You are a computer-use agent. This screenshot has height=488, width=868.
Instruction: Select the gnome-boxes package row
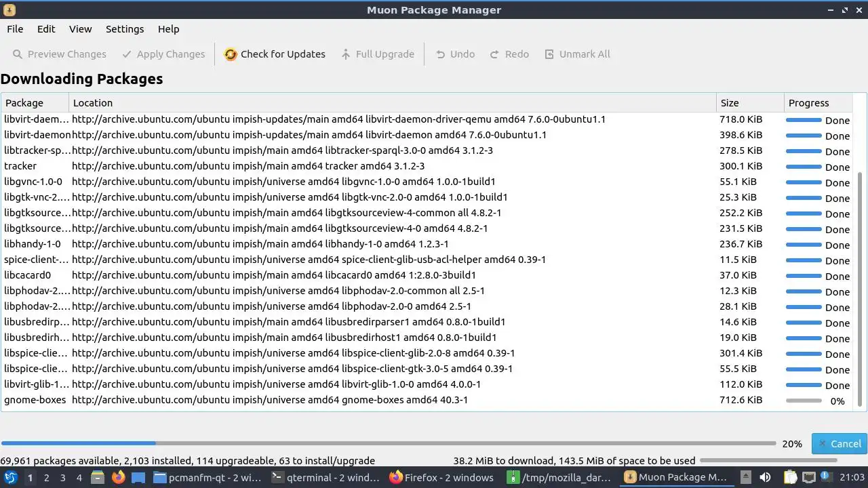[427, 400]
